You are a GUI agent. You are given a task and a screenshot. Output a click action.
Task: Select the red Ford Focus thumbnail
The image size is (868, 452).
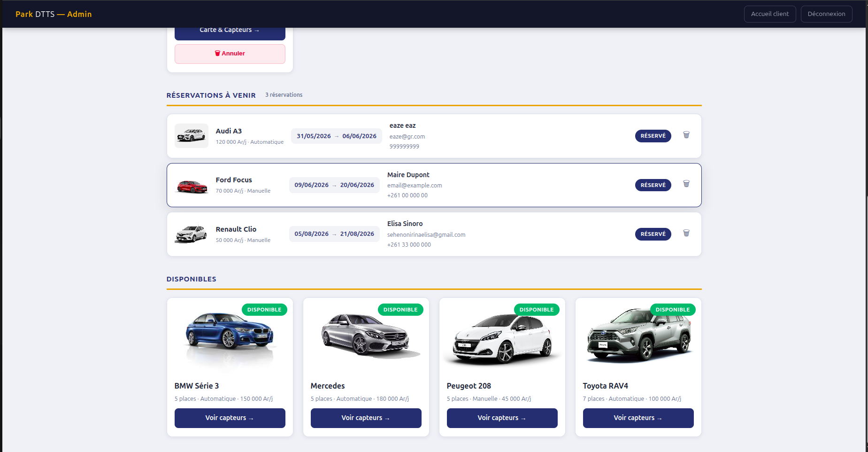[192, 185]
